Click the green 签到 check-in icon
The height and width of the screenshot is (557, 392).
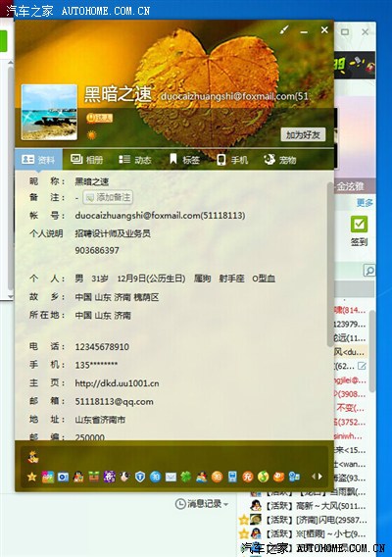(359, 225)
